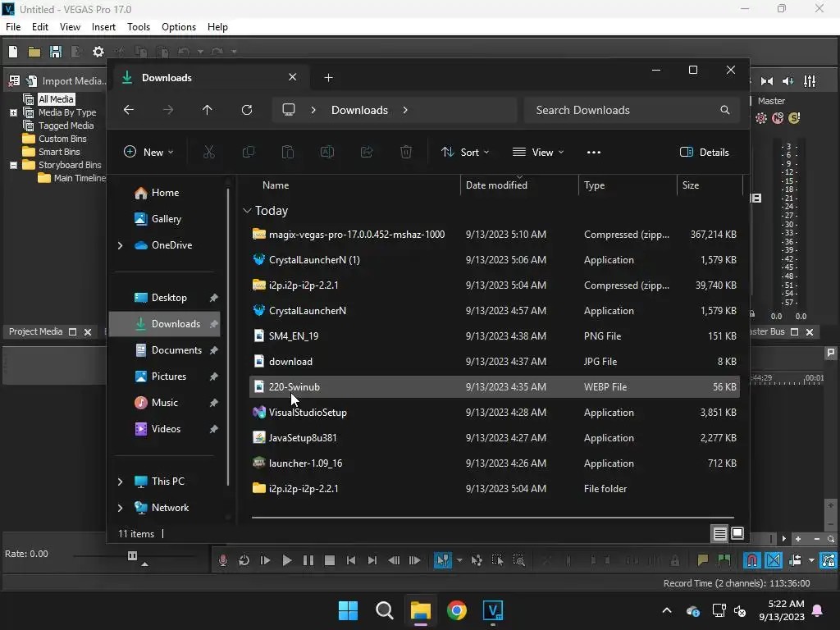840x630 pixels.
Task: Toggle the Details pane button
Action: pos(705,152)
